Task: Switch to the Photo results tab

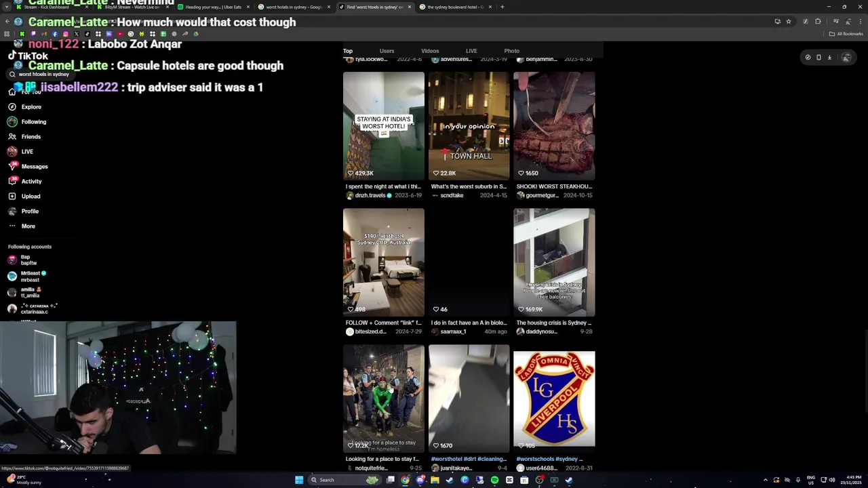Action: pyautogui.click(x=512, y=51)
